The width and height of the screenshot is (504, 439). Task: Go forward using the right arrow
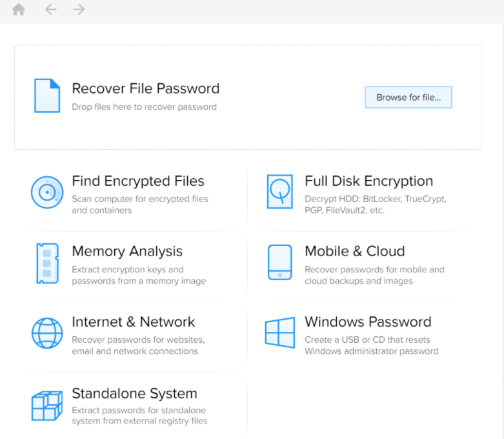tap(79, 10)
